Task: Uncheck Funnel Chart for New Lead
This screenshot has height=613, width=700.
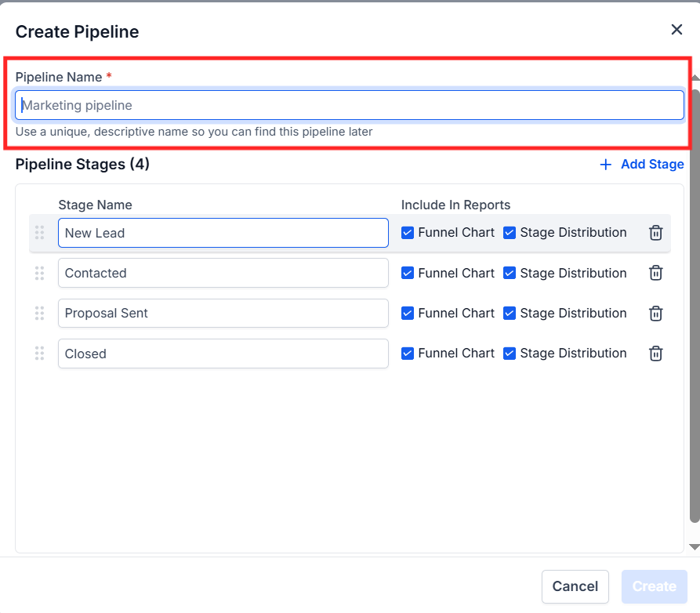Action: pyautogui.click(x=408, y=233)
